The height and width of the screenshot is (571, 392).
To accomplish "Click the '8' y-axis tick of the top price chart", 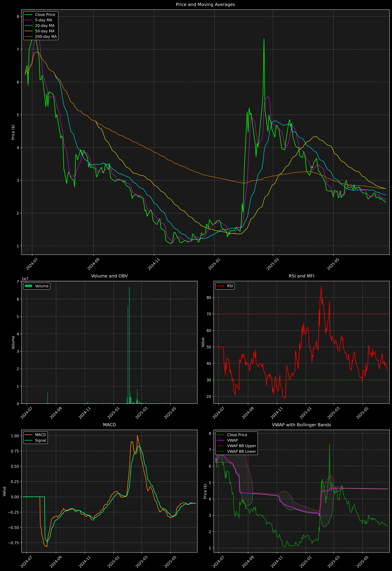I will click(18, 17).
